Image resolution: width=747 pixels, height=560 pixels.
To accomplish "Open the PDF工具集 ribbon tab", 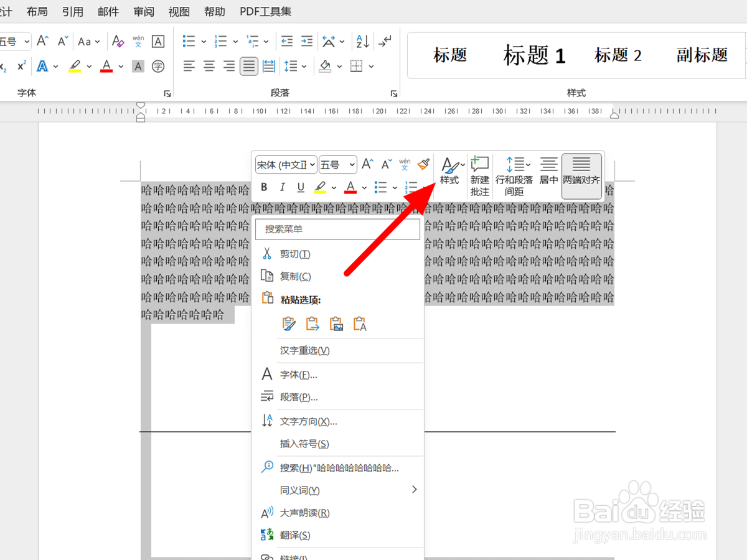I will tap(265, 11).
